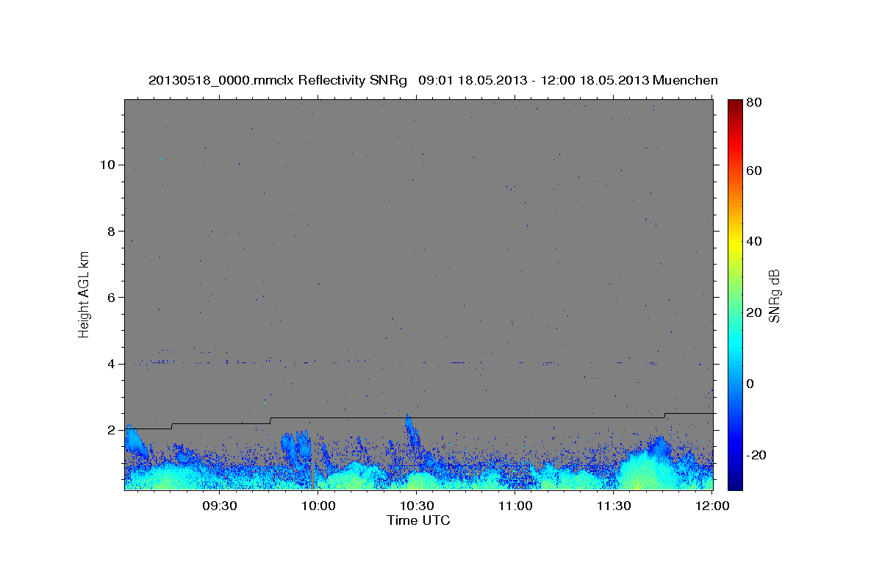
Task: Click the 'SNRg dB' colorbar title
Action: (x=775, y=295)
